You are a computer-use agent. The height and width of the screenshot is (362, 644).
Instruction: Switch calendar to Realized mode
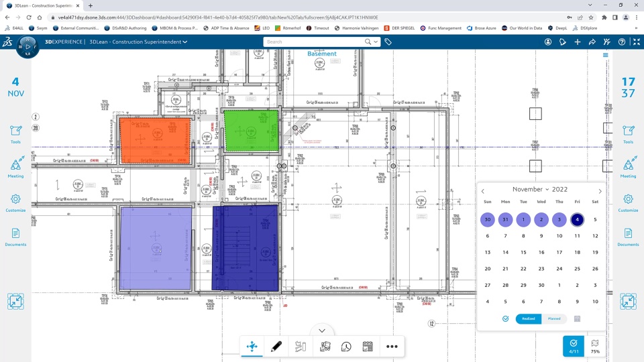(x=528, y=318)
